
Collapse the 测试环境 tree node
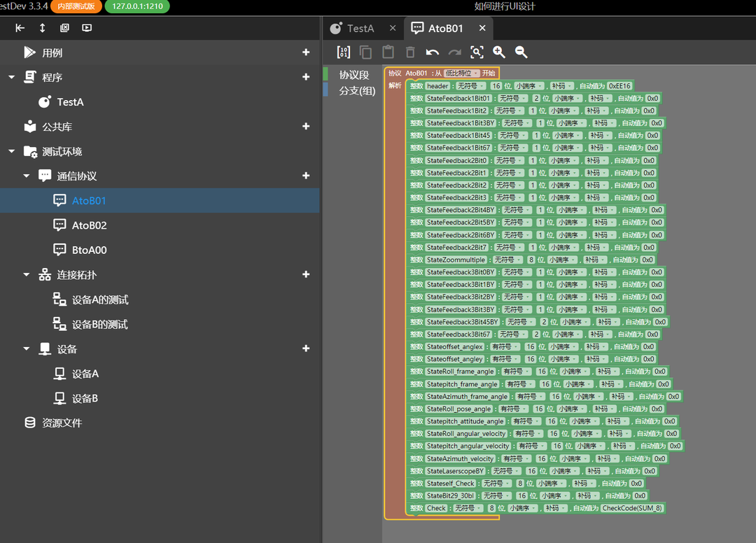pos(12,151)
